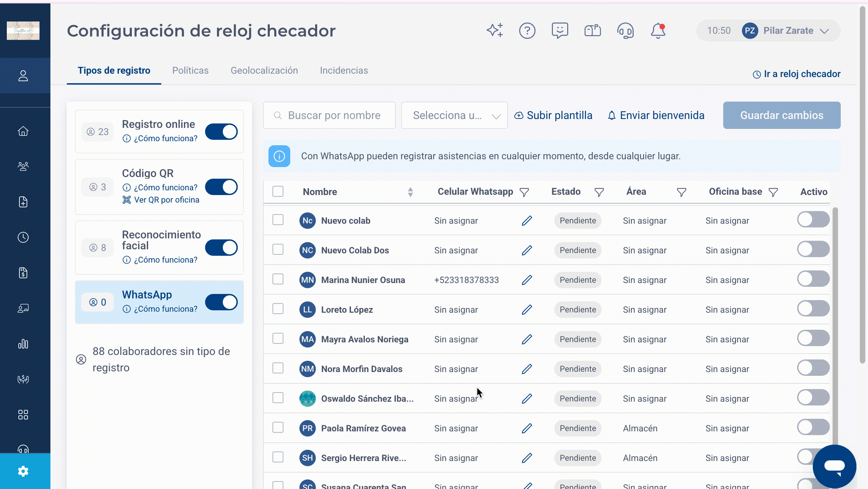Sort by the Nombre column arrows
Viewport: 868px width, 489px height.
click(410, 192)
